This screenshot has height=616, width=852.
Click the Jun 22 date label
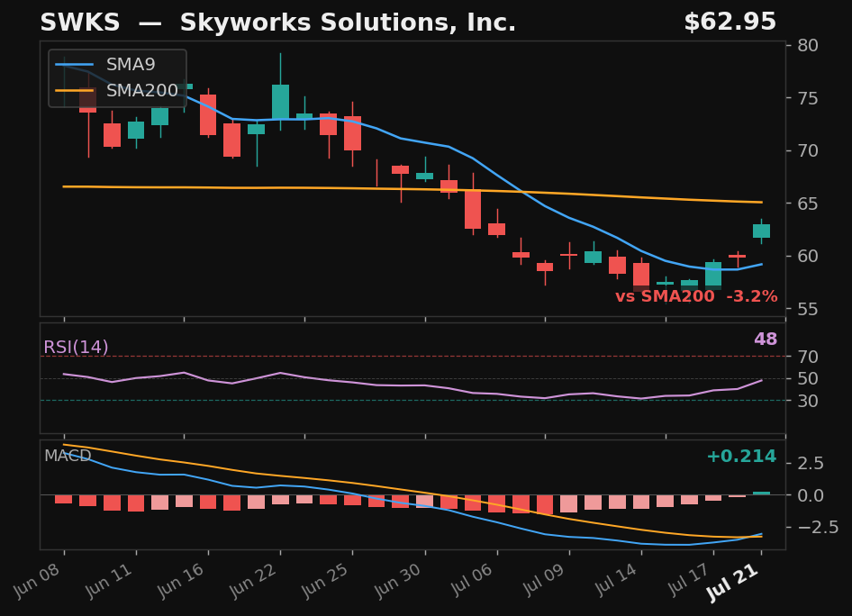(x=253, y=581)
